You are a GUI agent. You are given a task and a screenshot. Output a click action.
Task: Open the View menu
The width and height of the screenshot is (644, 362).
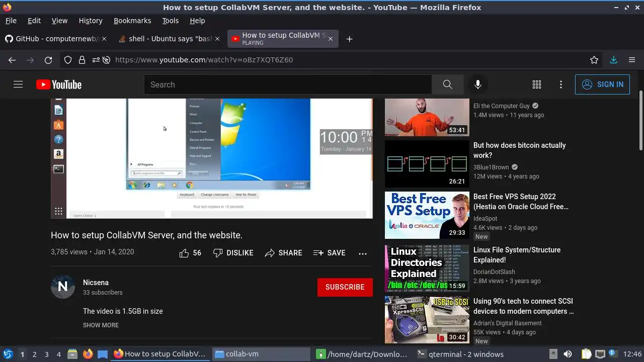click(x=59, y=21)
